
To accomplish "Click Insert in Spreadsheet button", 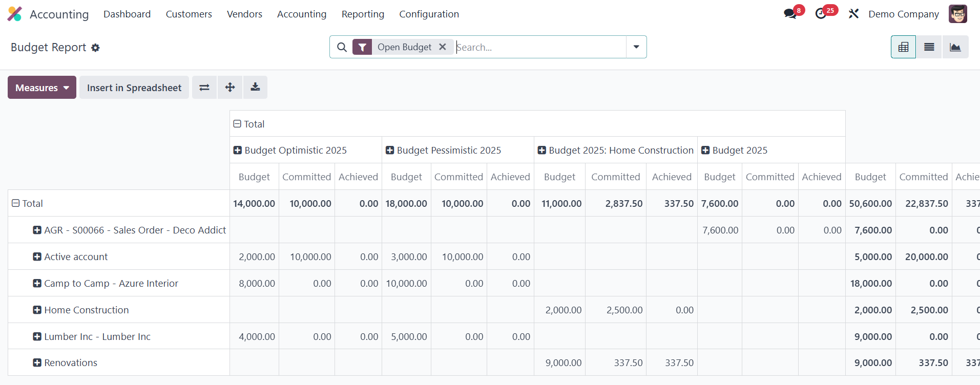I will [134, 88].
